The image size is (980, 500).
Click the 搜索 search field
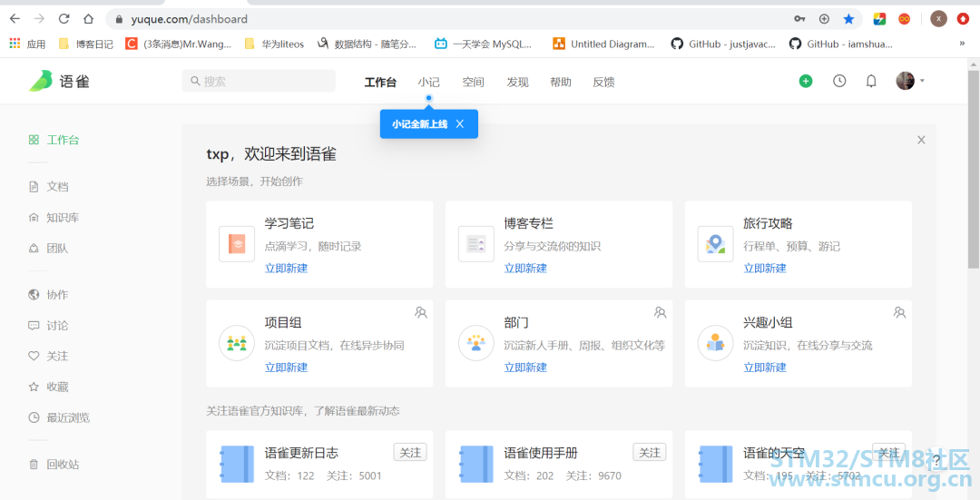tap(259, 81)
